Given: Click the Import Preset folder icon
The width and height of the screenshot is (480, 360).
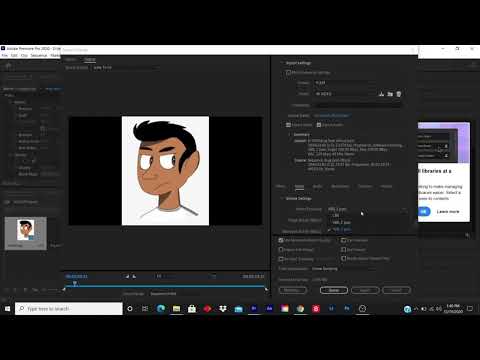Looking at the screenshot, I should (390, 94).
